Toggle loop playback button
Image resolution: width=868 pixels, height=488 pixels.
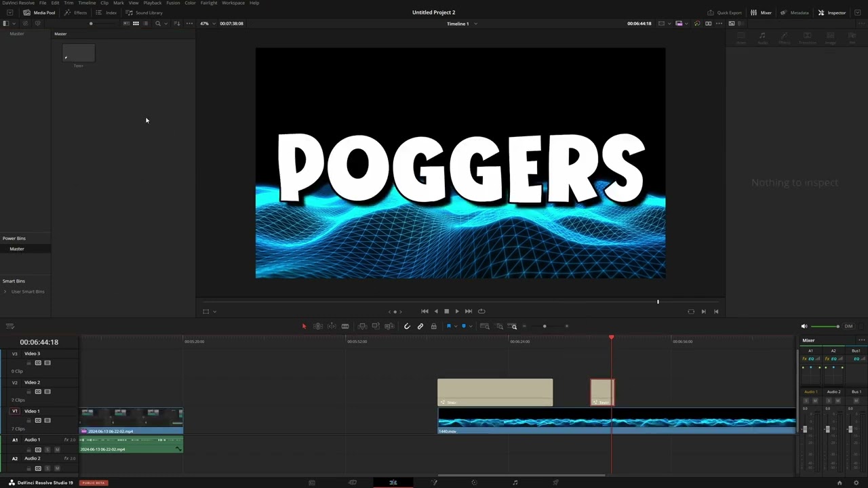click(481, 311)
